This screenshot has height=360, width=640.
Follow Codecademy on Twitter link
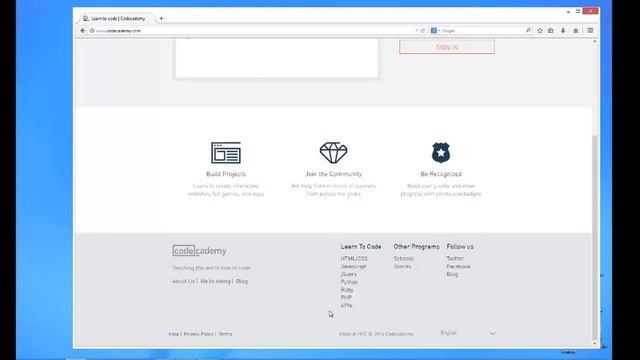pos(455,258)
